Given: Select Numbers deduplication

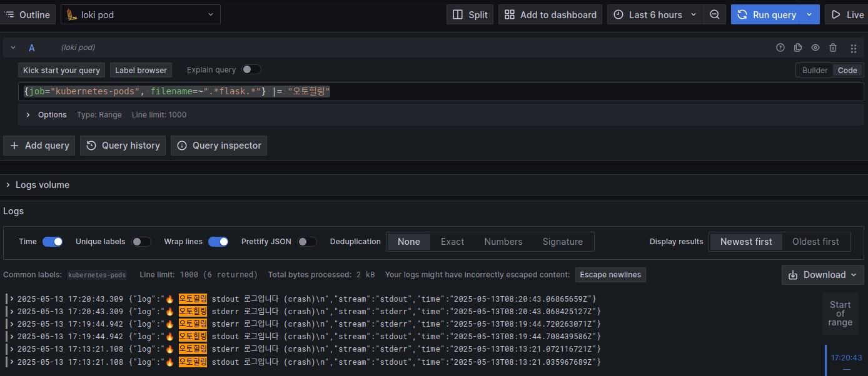Looking at the screenshot, I should click(x=503, y=242).
